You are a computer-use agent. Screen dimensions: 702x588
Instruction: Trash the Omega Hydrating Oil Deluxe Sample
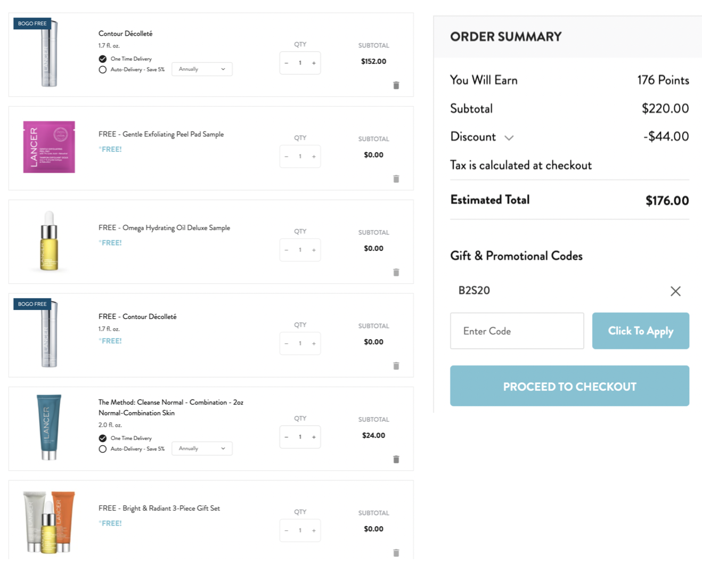[x=396, y=272]
